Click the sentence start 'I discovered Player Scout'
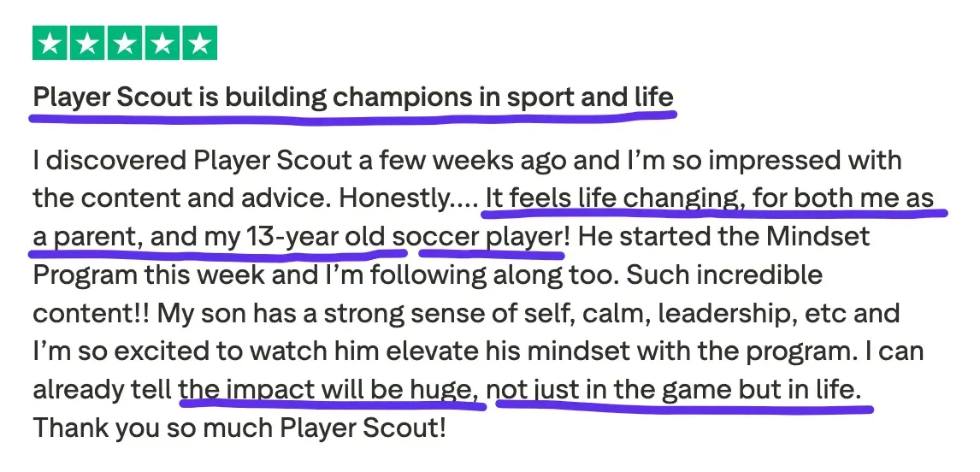 pyautogui.click(x=192, y=161)
